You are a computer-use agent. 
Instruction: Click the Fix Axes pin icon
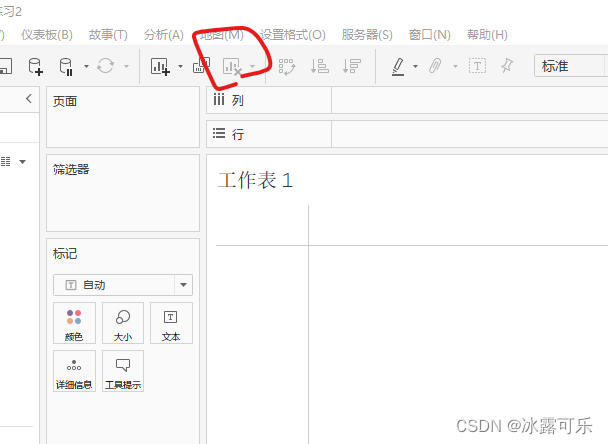pos(507,66)
